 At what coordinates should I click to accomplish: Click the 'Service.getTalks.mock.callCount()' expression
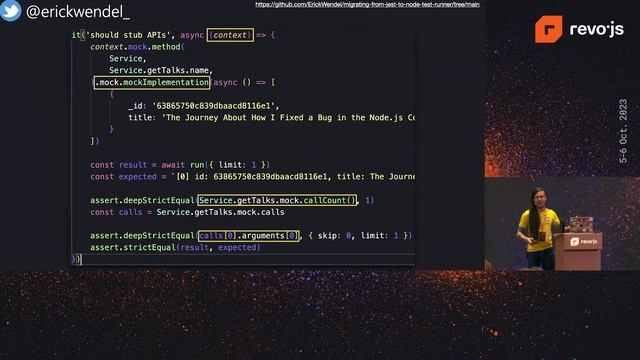[x=277, y=200]
